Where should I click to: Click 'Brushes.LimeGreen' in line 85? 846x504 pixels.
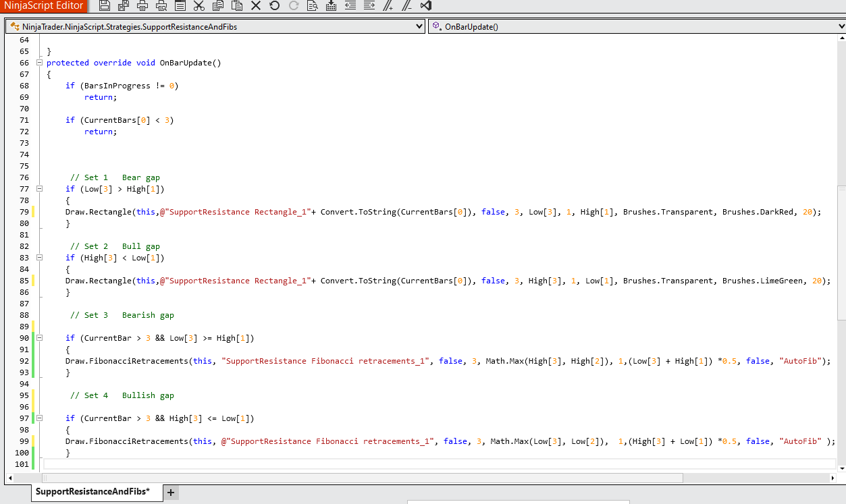(x=762, y=281)
